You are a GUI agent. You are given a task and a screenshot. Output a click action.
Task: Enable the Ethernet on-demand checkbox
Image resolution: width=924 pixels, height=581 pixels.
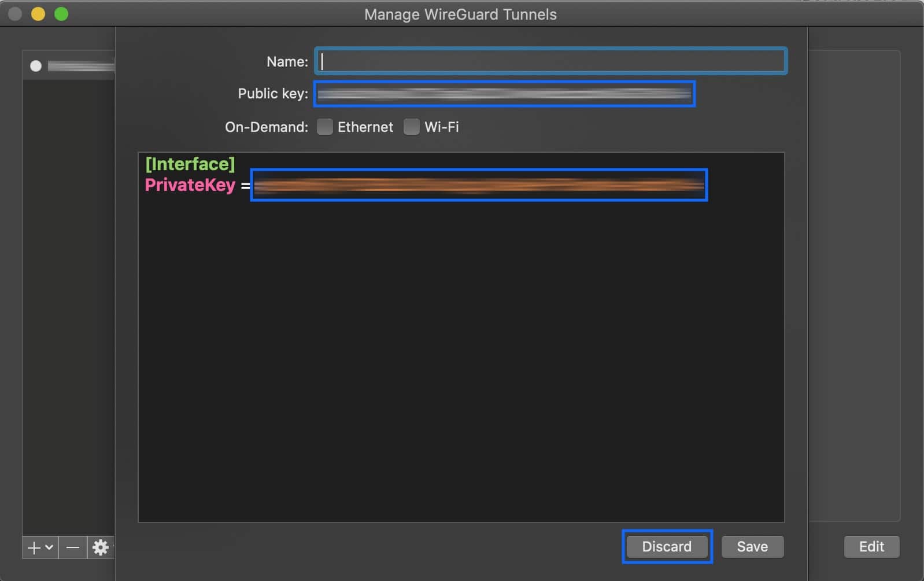pyautogui.click(x=325, y=127)
